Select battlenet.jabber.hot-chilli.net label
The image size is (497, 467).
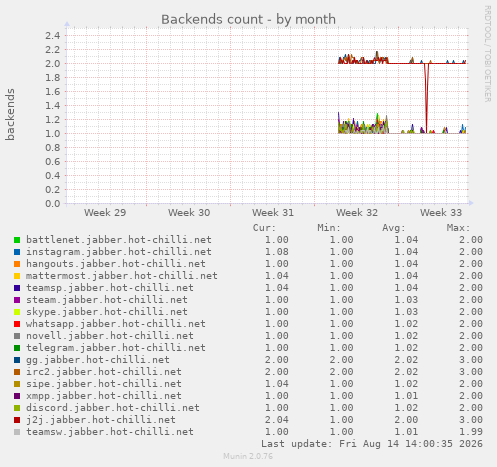(119, 240)
